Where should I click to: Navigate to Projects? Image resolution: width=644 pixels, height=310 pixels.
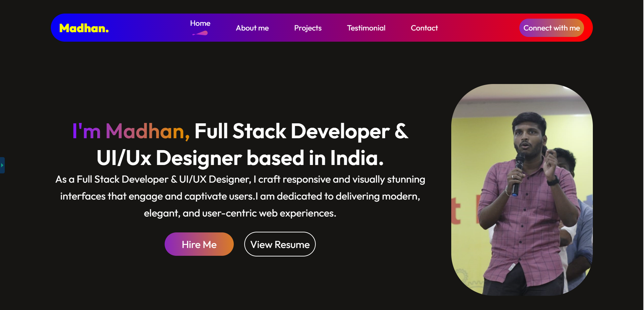point(308,28)
